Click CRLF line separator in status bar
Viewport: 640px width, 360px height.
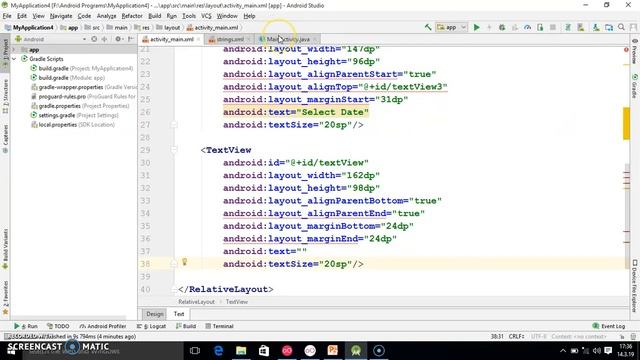[516, 336]
